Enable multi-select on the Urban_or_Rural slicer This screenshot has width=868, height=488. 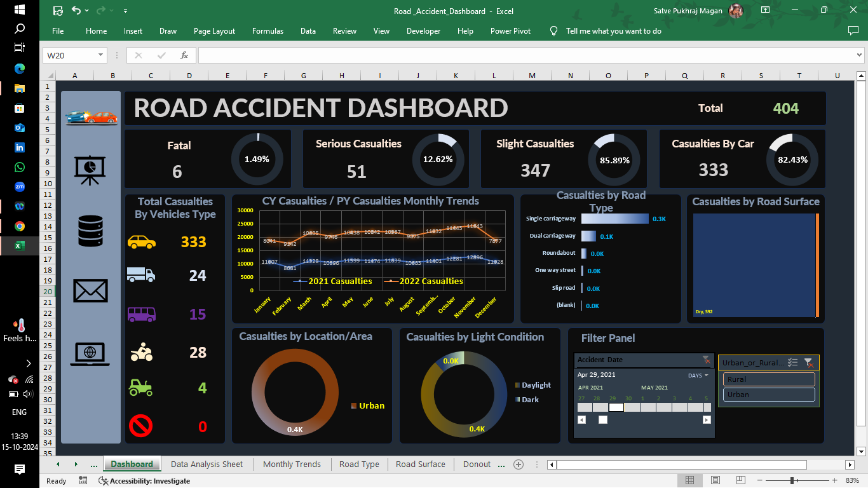(792, 362)
